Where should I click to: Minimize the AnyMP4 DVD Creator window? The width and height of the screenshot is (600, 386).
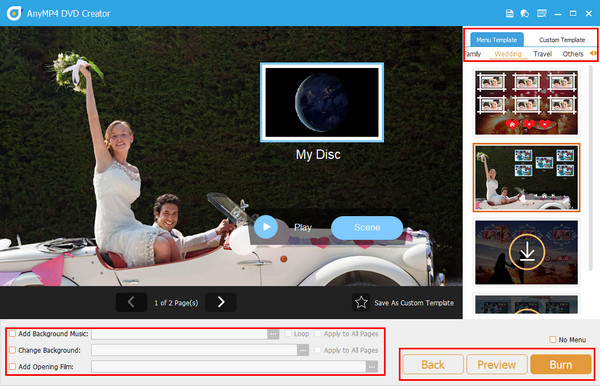(x=558, y=14)
